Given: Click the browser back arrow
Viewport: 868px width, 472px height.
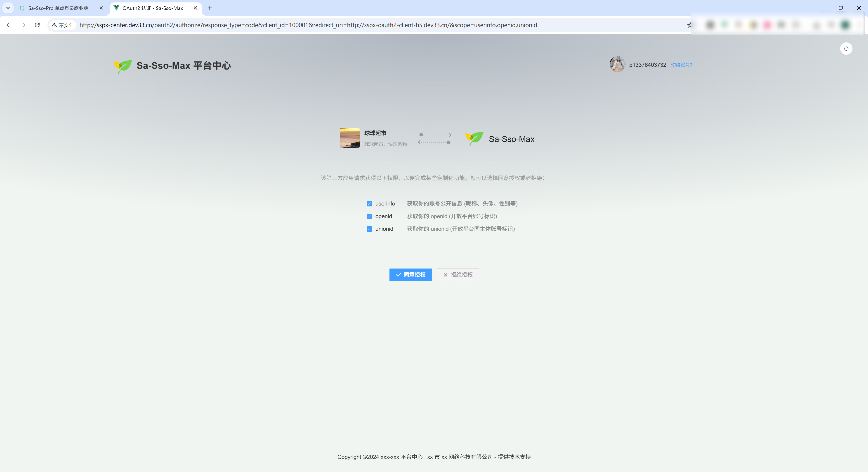Looking at the screenshot, I should 9,25.
